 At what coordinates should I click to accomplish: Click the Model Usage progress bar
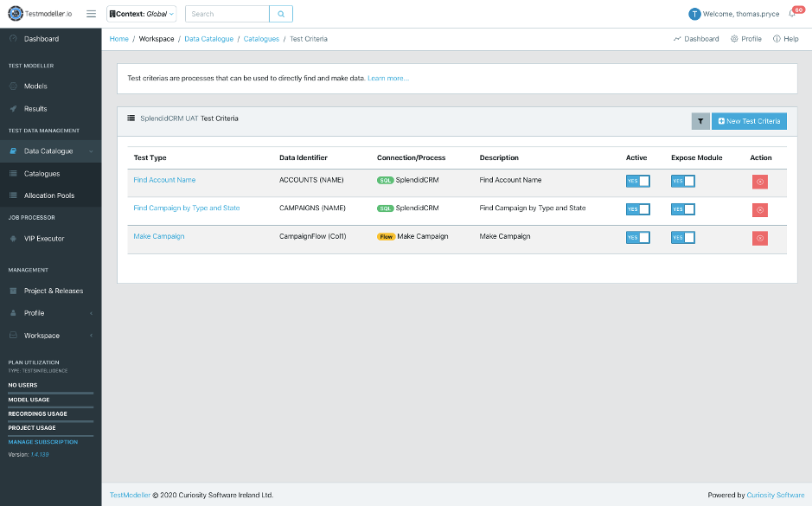tap(50, 407)
